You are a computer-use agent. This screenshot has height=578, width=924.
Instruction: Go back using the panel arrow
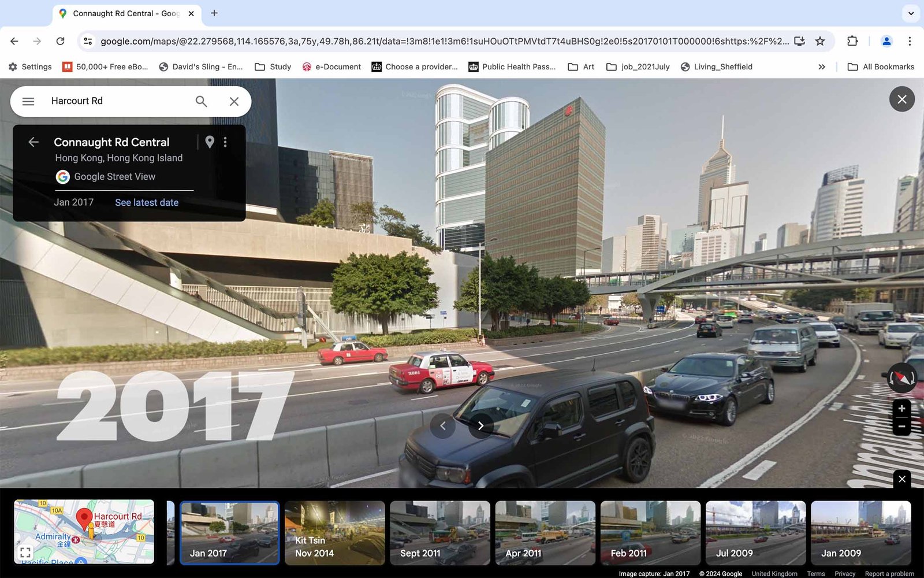[33, 142]
